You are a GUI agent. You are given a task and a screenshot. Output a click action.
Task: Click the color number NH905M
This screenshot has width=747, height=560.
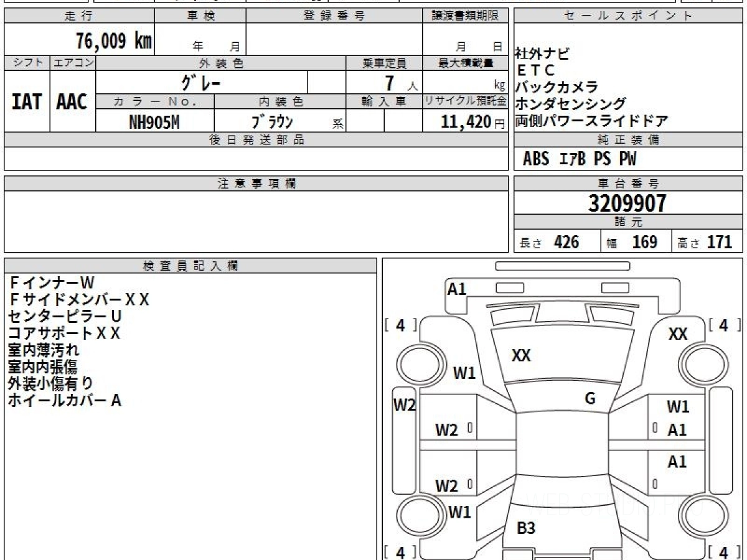tap(154, 123)
